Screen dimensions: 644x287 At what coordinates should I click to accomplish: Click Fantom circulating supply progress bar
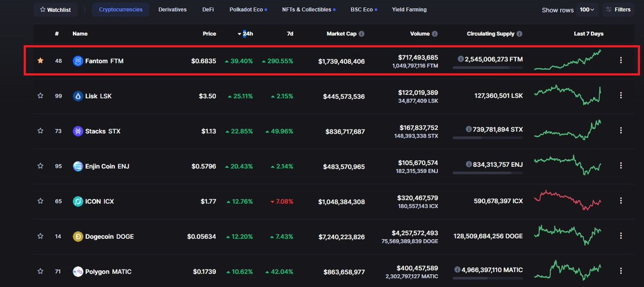(x=488, y=68)
